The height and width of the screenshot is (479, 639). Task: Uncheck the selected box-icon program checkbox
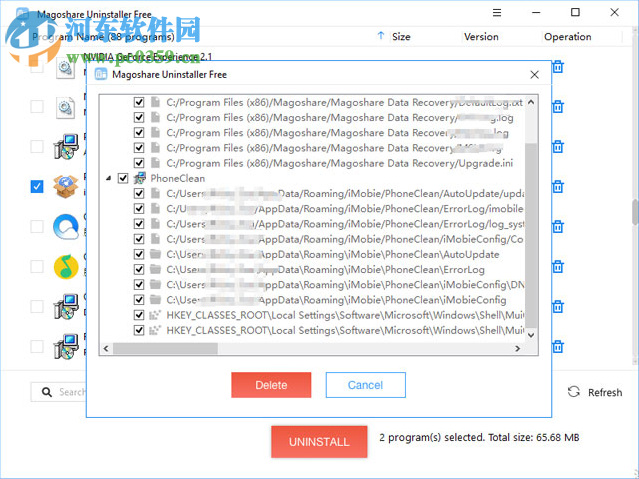37,186
